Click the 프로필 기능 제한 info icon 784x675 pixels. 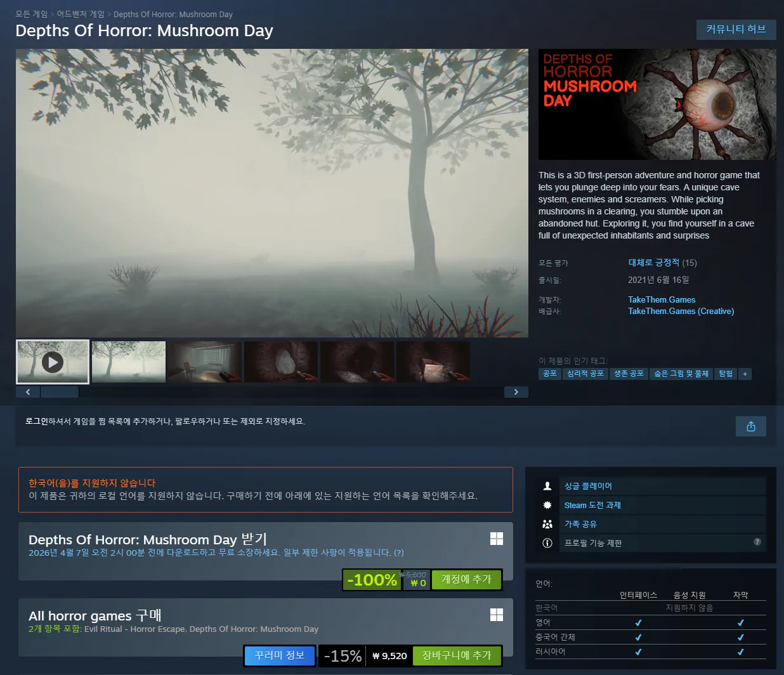click(547, 543)
